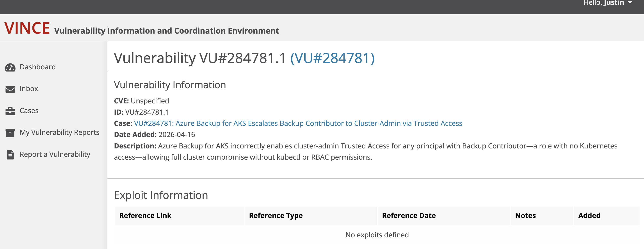Screen dimensions: 644x249
Task: Choose Report a Vulnerability in sidebar
Action: click(55, 154)
